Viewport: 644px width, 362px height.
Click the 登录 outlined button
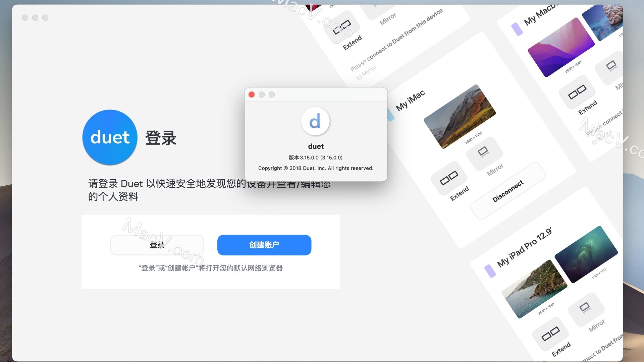pyautogui.click(x=157, y=245)
